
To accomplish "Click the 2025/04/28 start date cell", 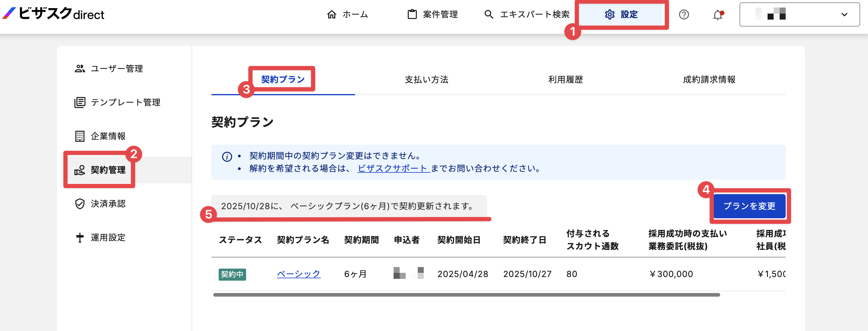I will 463,274.
